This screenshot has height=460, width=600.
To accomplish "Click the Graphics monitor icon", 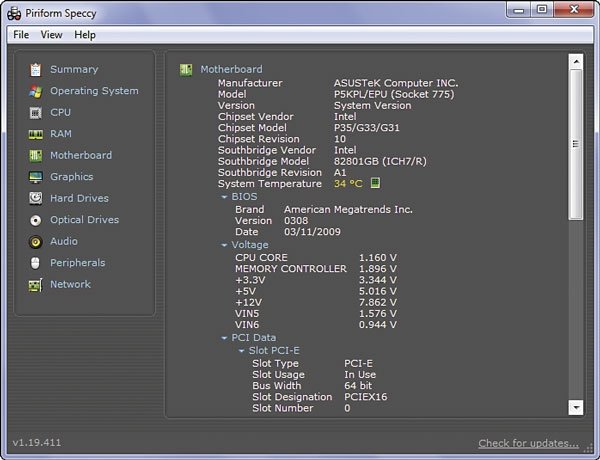I will pos(36,177).
